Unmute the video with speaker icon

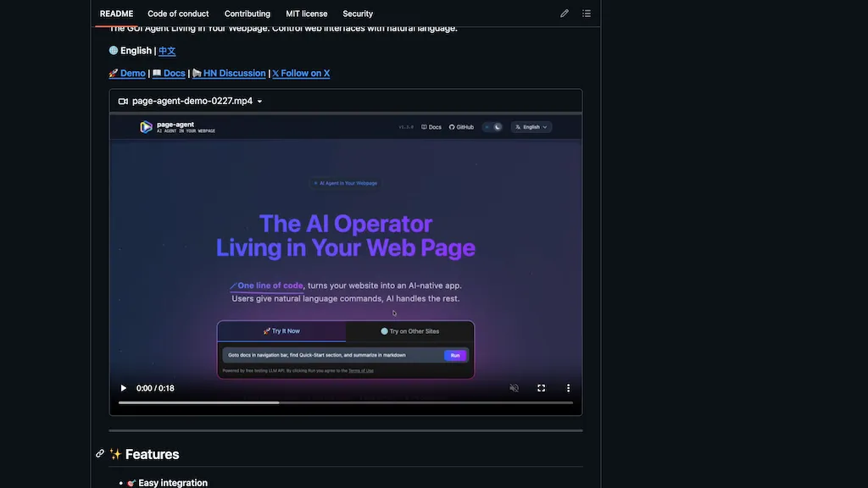[514, 388]
